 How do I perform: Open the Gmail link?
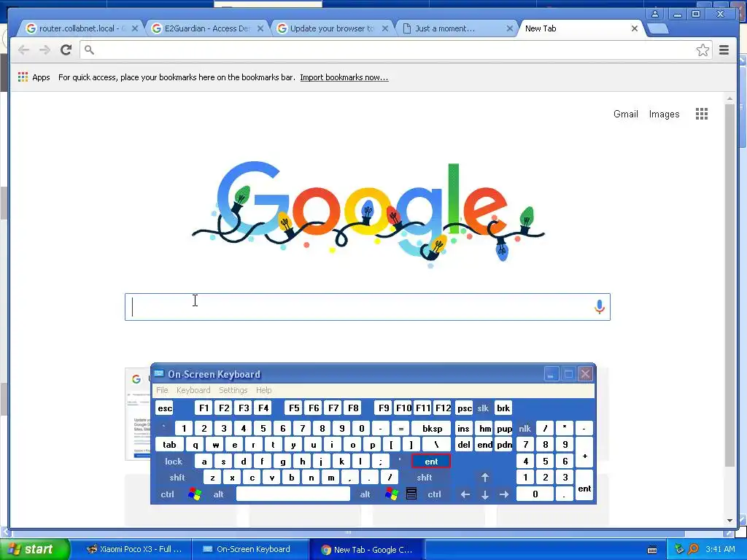coord(625,114)
